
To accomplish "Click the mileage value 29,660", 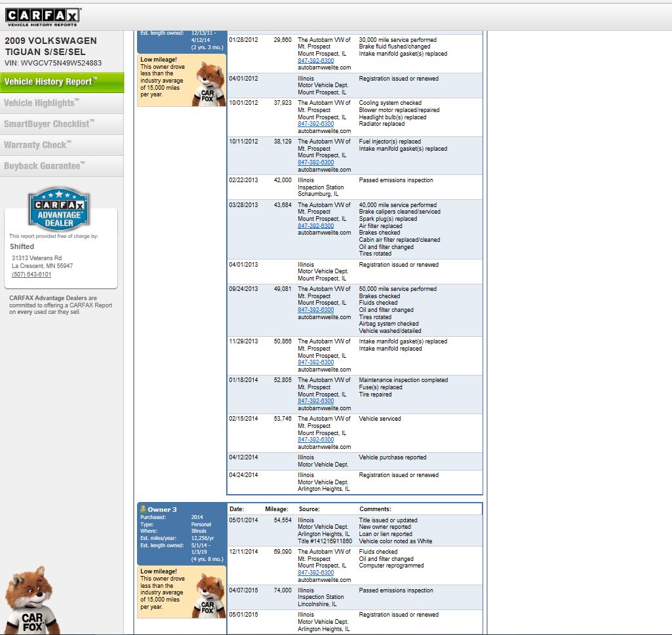I will click(283, 40).
